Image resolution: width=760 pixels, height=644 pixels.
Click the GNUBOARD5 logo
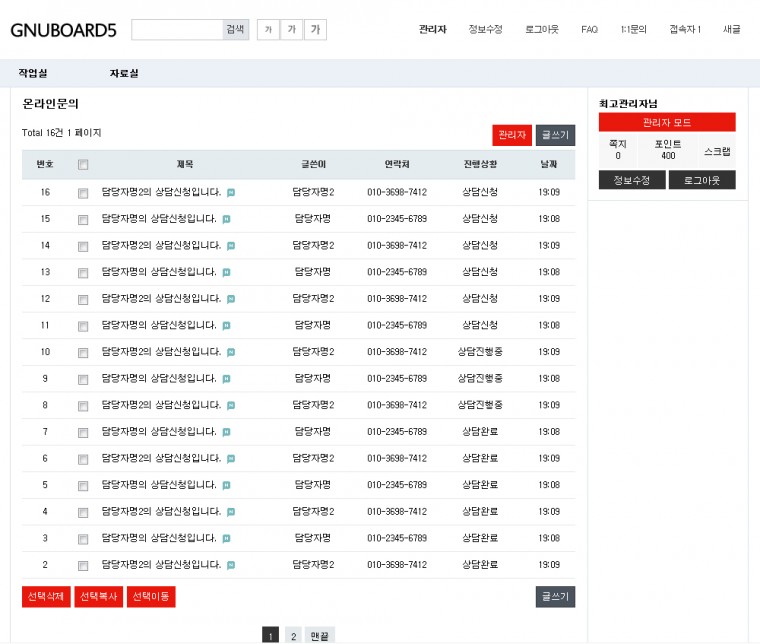(63, 30)
